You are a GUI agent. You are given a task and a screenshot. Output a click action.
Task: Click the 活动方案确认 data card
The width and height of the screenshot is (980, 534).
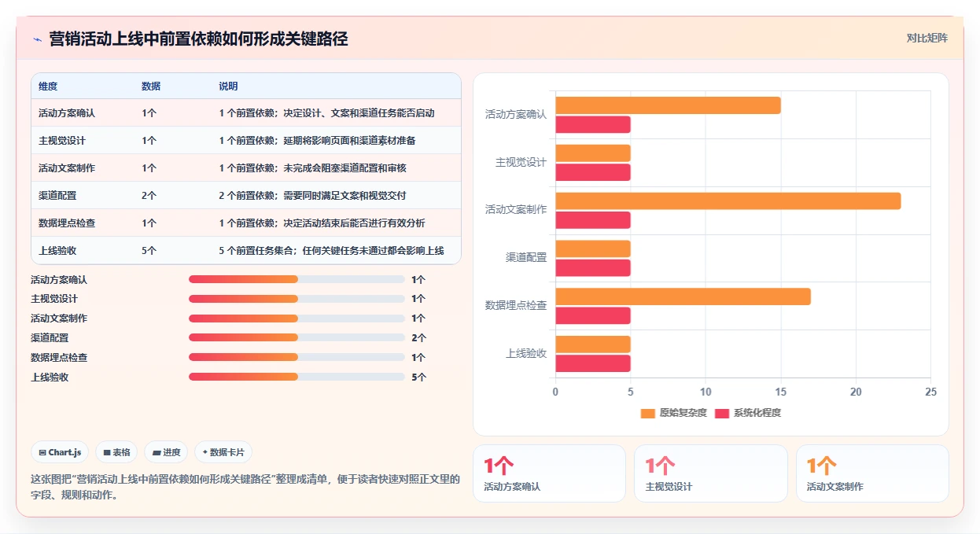pos(549,473)
